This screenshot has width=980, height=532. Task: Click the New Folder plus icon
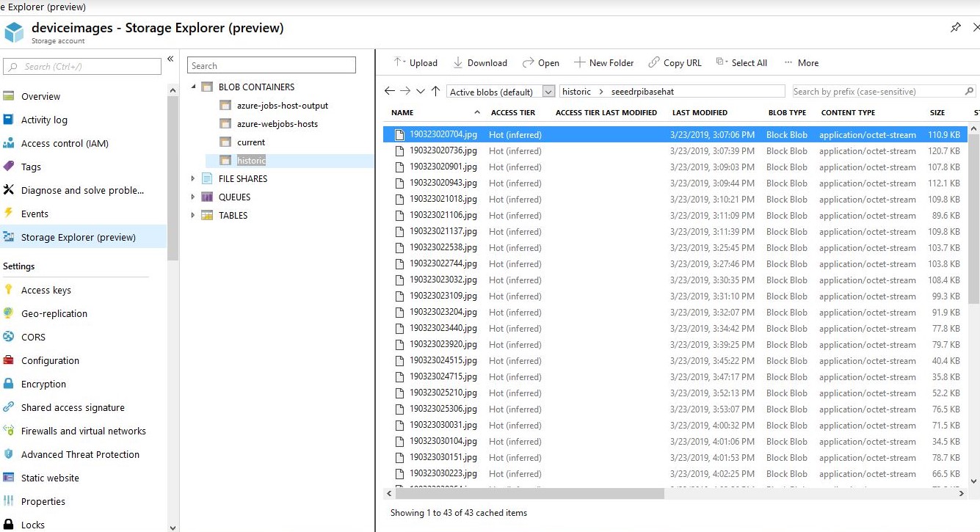tap(580, 62)
